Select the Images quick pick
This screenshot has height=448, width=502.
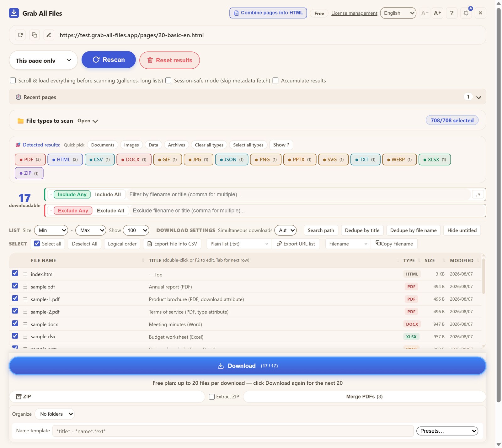(x=131, y=145)
